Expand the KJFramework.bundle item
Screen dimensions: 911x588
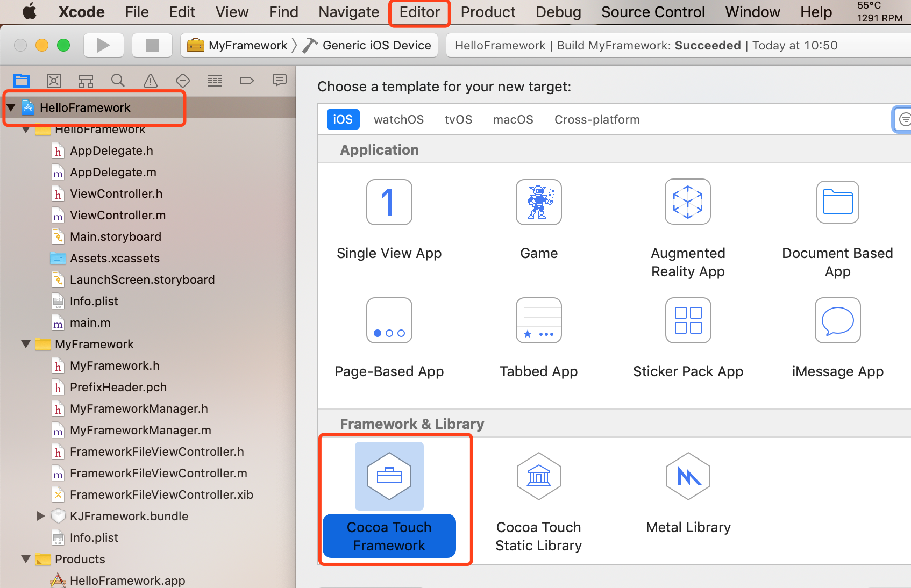41,516
